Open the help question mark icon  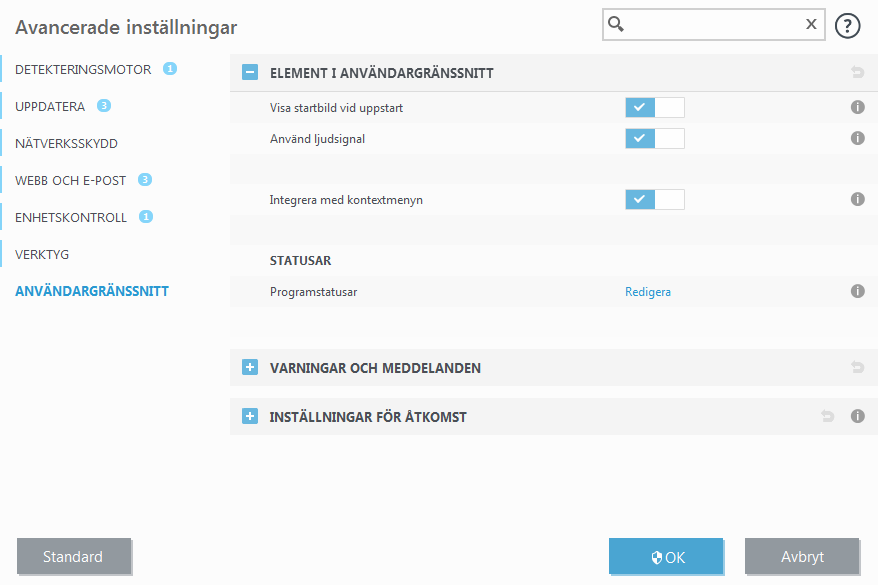847,26
